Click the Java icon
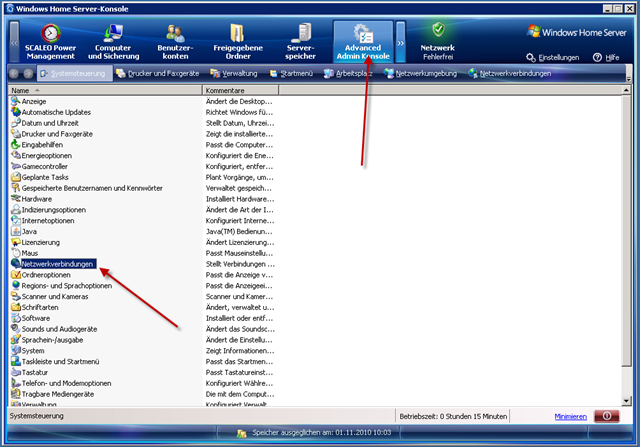 [16, 231]
